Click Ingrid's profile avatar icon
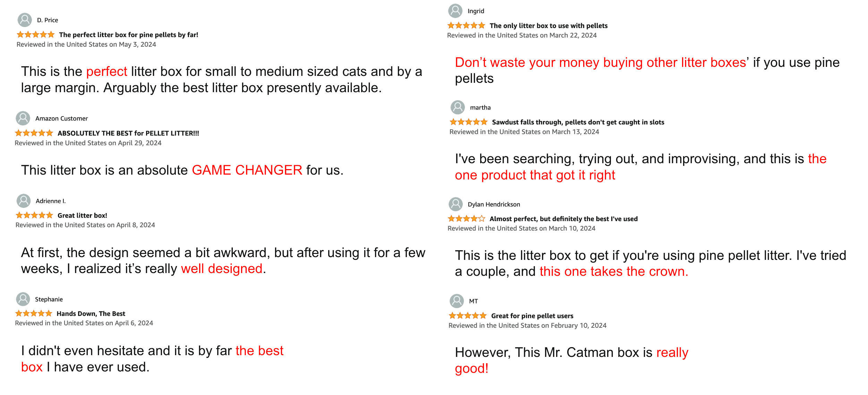 tap(455, 11)
